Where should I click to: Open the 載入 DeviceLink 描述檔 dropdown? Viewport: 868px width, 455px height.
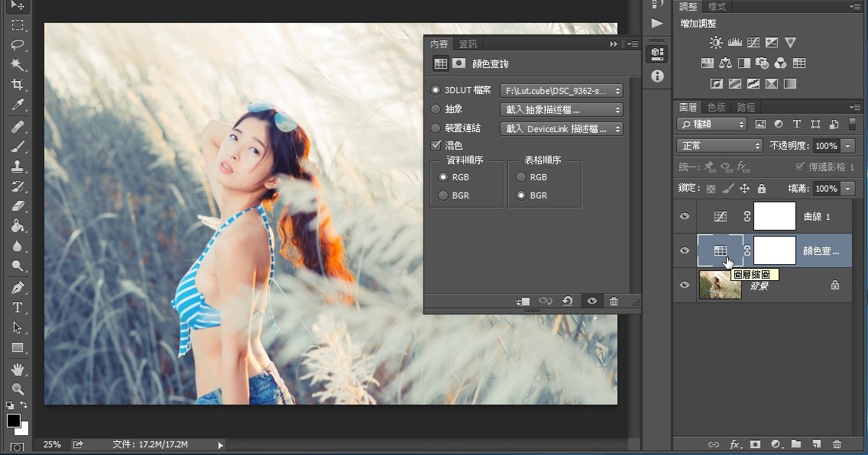pos(562,129)
